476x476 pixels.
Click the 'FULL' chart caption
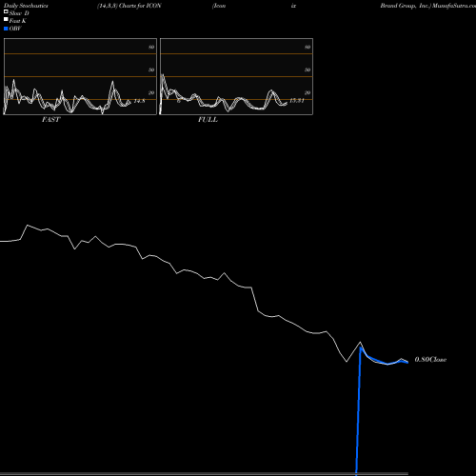[x=208, y=120]
